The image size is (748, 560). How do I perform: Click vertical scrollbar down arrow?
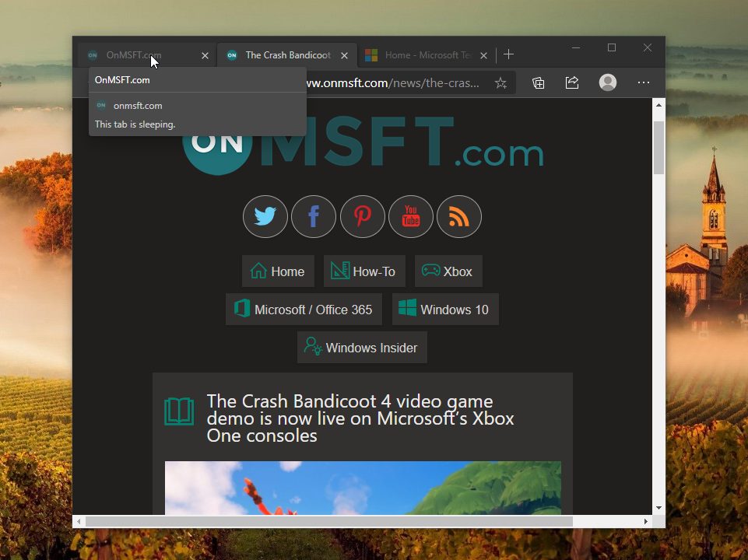click(658, 508)
